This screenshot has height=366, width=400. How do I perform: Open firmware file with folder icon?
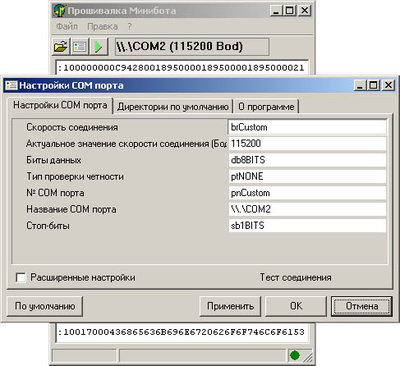[61, 46]
